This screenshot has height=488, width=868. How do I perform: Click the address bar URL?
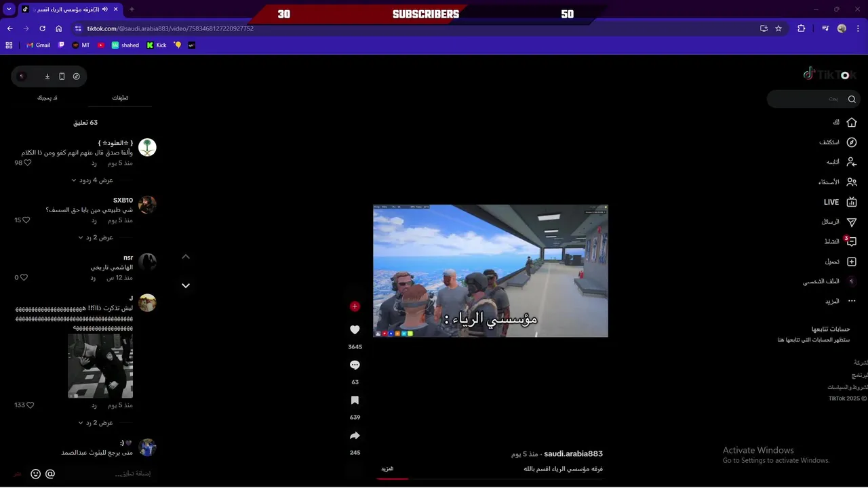[170, 28]
